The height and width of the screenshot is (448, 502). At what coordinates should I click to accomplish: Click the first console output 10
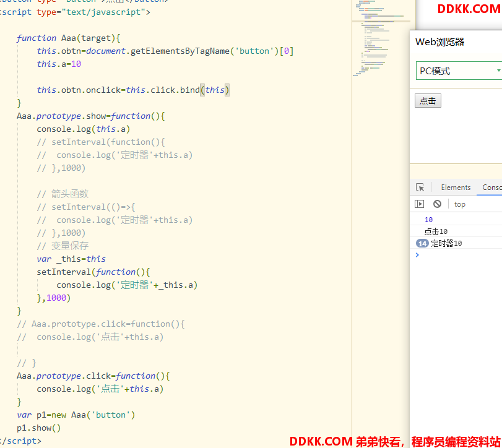pos(428,220)
